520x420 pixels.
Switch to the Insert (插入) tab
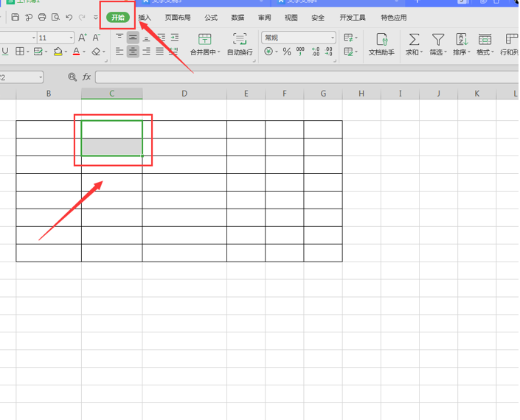pyautogui.click(x=145, y=18)
